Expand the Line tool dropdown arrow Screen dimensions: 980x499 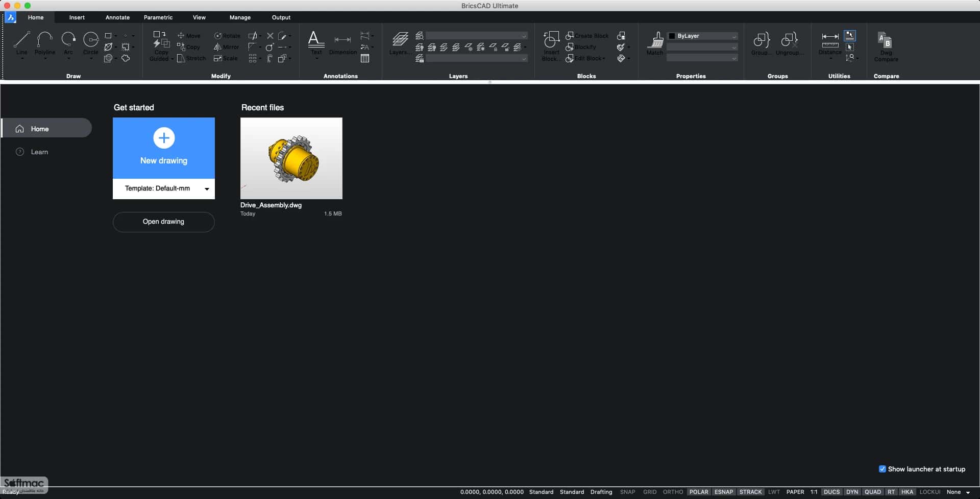point(22,59)
